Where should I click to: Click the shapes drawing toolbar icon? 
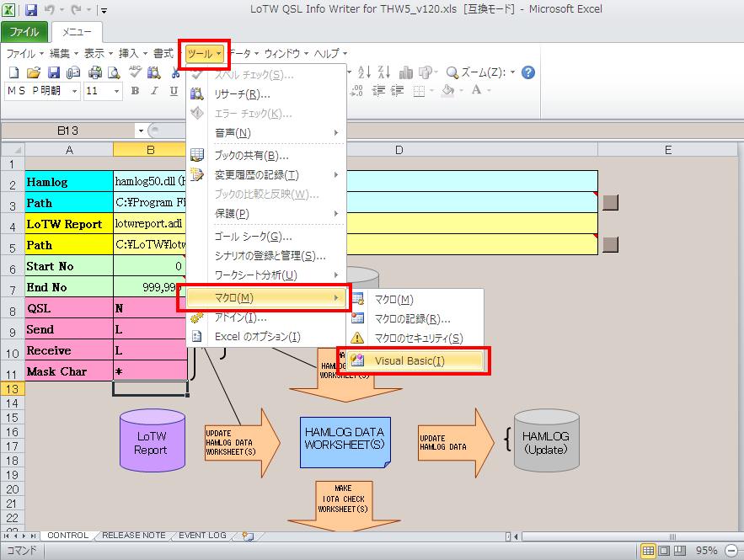pyautogui.click(x=425, y=72)
